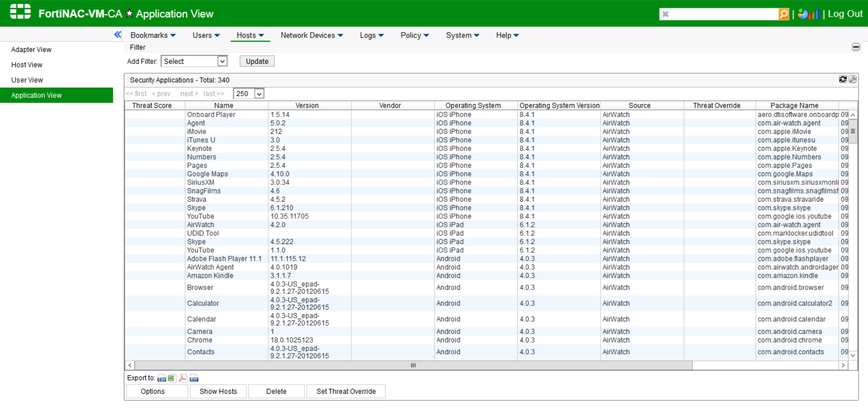This screenshot has width=868, height=410.
Task: Select the iMovie row
Action: click(487, 132)
